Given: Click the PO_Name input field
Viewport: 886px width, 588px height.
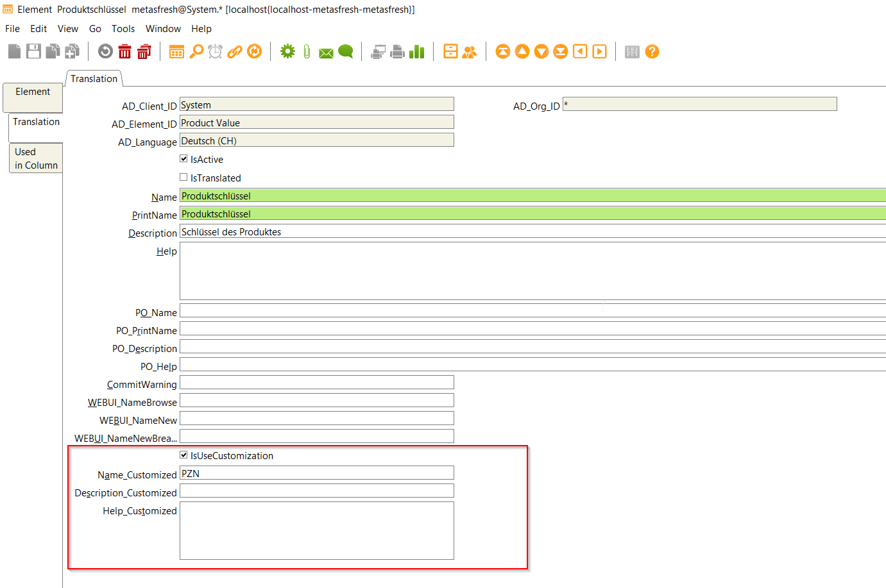Looking at the screenshot, I should [532, 311].
